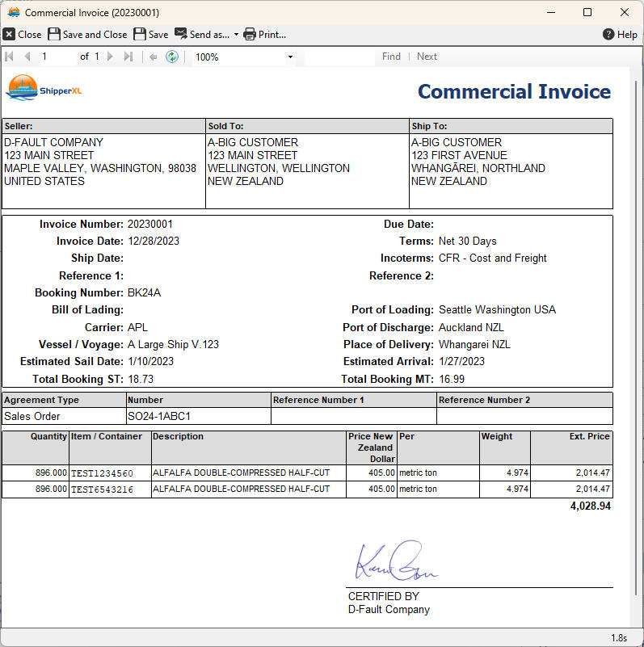This screenshot has height=647, width=644.
Task: Jump to the last report page
Action: [128, 57]
